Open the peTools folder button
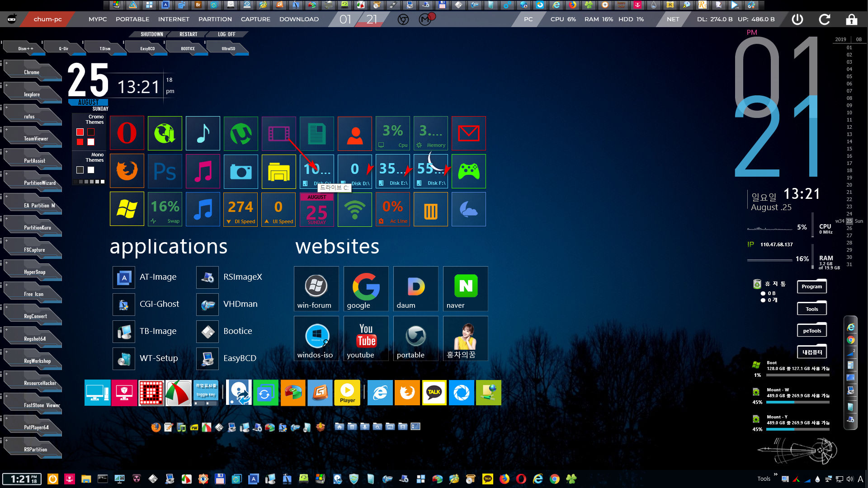 coord(812,330)
